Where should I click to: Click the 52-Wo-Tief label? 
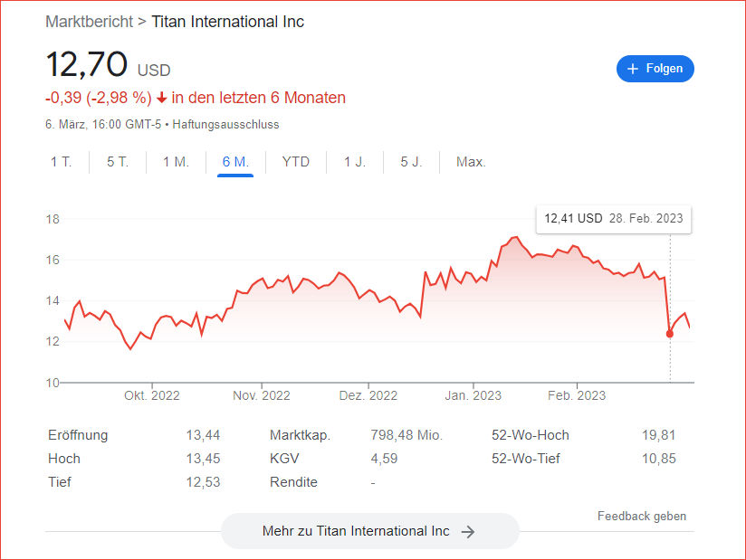tap(526, 459)
